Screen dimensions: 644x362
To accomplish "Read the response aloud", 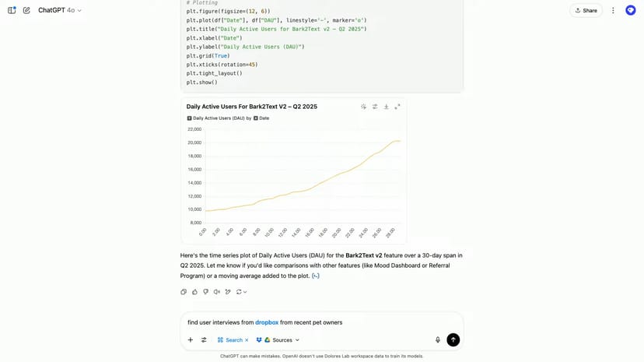I will (x=217, y=292).
